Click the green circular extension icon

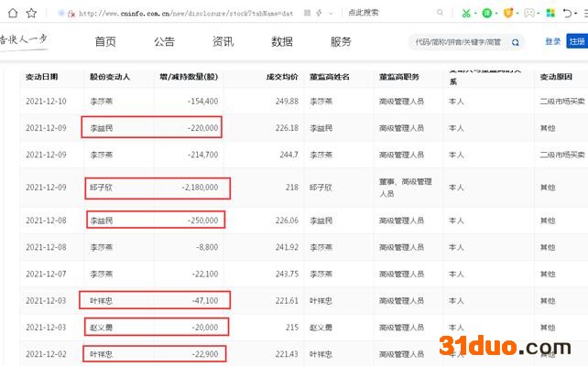tap(486, 14)
